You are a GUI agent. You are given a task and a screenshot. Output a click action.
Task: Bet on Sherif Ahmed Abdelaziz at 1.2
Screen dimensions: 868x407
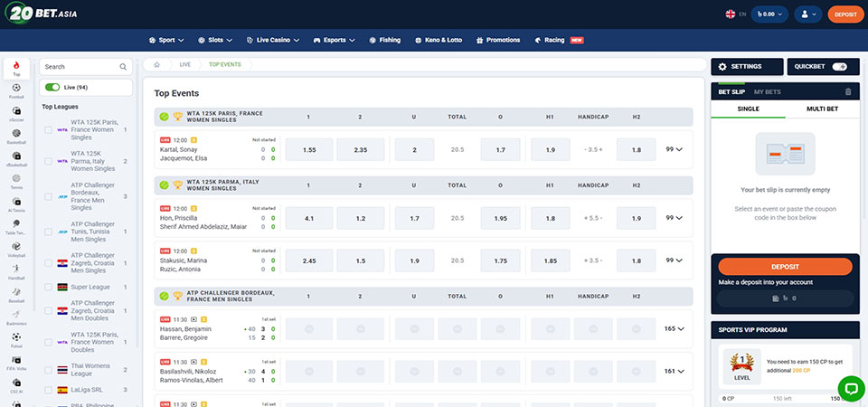[361, 218]
